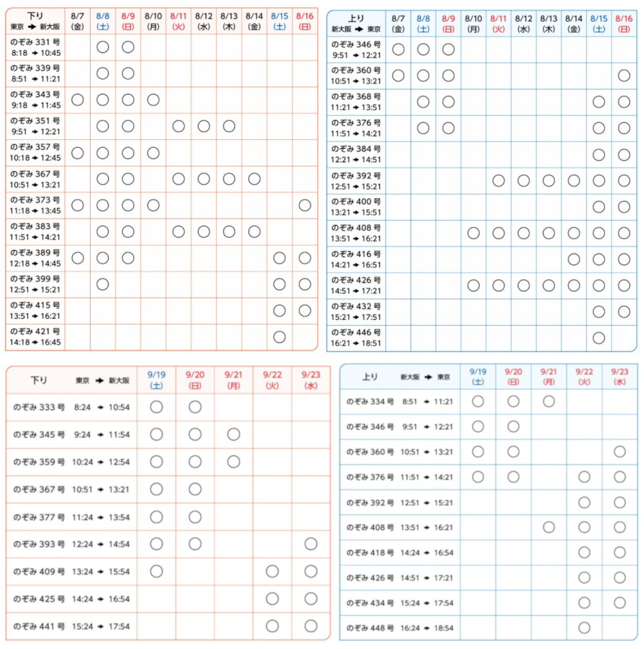Select the 9/23 (水) header in September 上り table
The height and width of the screenshot is (649, 644).
click(620, 377)
